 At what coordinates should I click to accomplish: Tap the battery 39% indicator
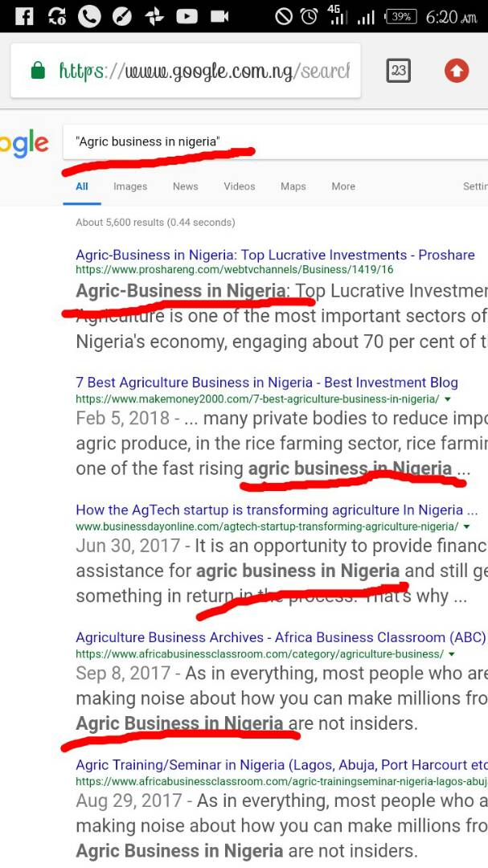(400, 17)
